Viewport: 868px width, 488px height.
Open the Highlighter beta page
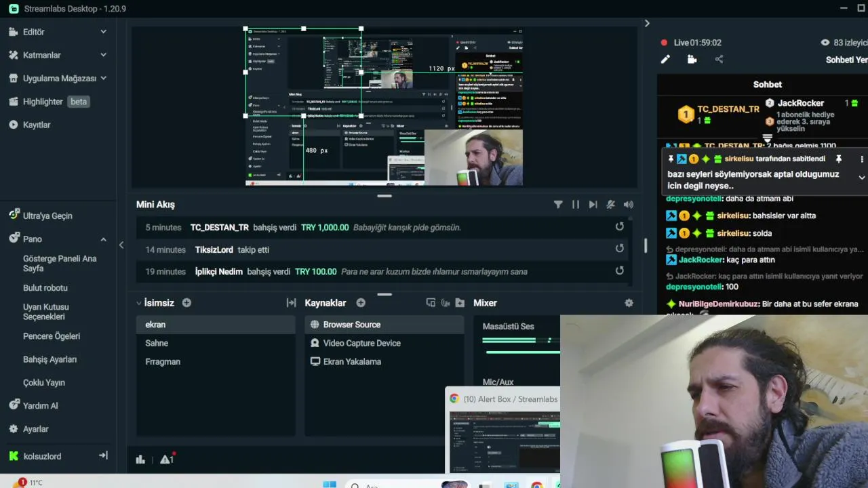click(43, 102)
